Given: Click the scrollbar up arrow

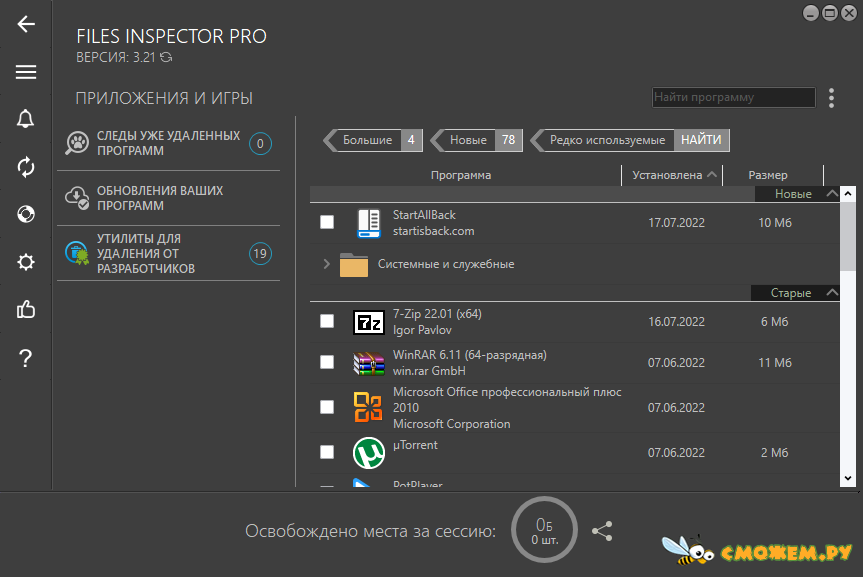Looking at the screenshot, I should click(848, 194).
